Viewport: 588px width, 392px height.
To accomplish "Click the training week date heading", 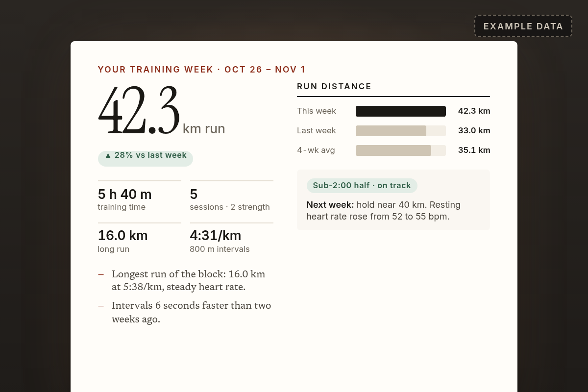I will point(202,70).
